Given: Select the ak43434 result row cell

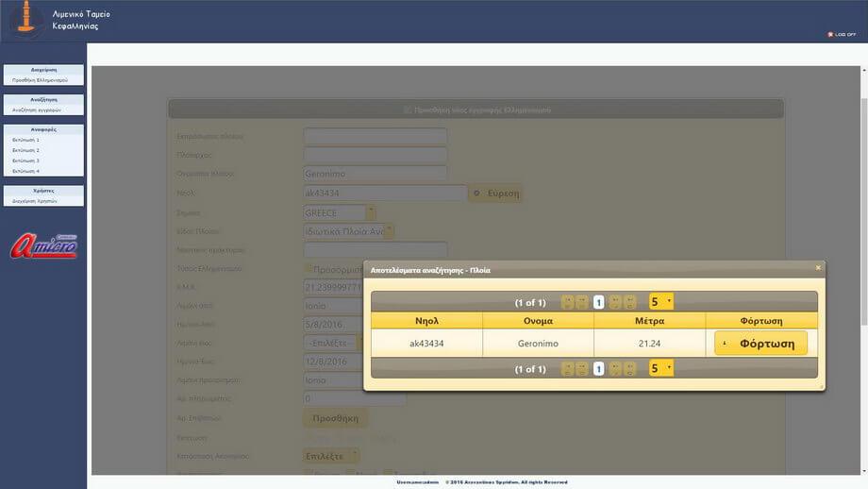Looking at the screenshot, I should tap(426, 344).
